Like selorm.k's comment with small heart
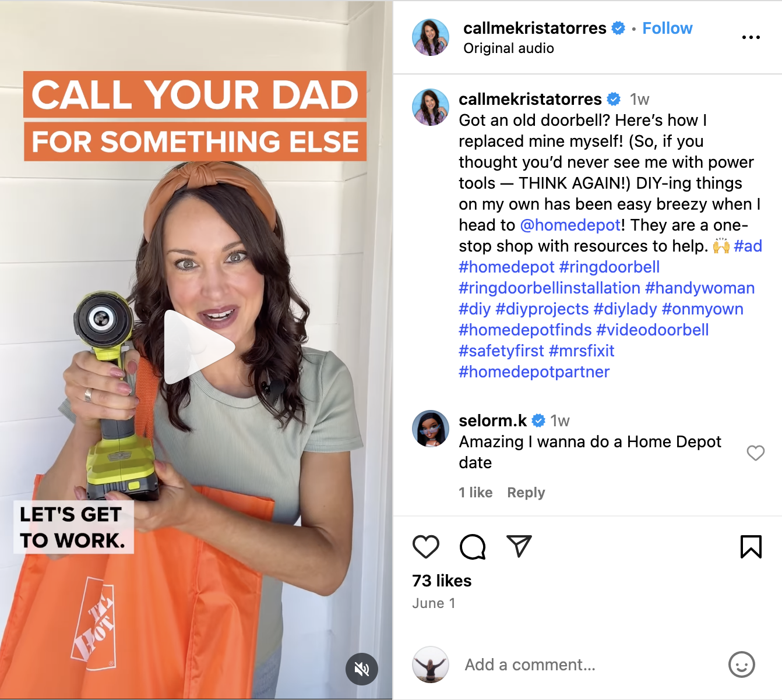 756,452
